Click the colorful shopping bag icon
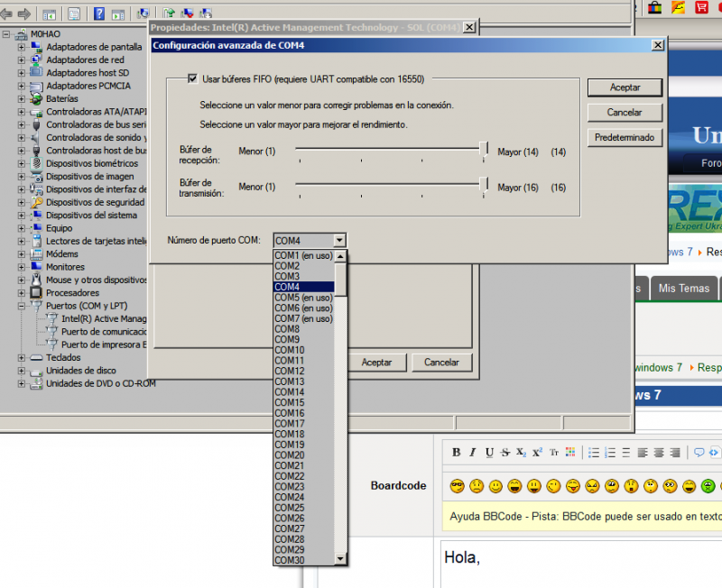 [x=654, y=7]
